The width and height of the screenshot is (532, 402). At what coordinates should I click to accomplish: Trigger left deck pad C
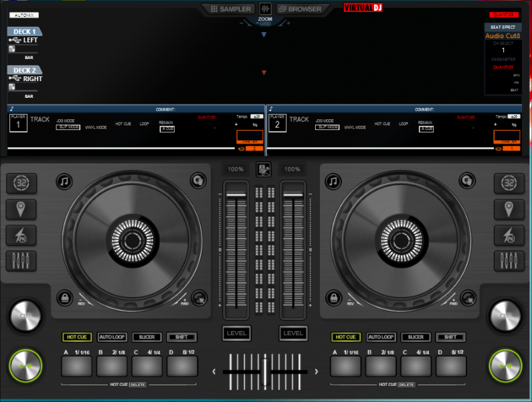pos(147,366)
